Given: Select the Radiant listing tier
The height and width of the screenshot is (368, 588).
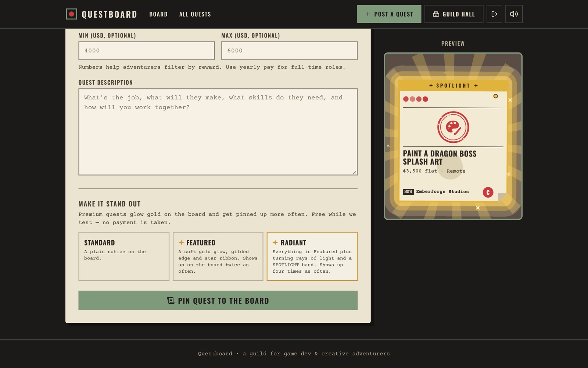Looking at the screenshot, I should [x=312, y=256].
